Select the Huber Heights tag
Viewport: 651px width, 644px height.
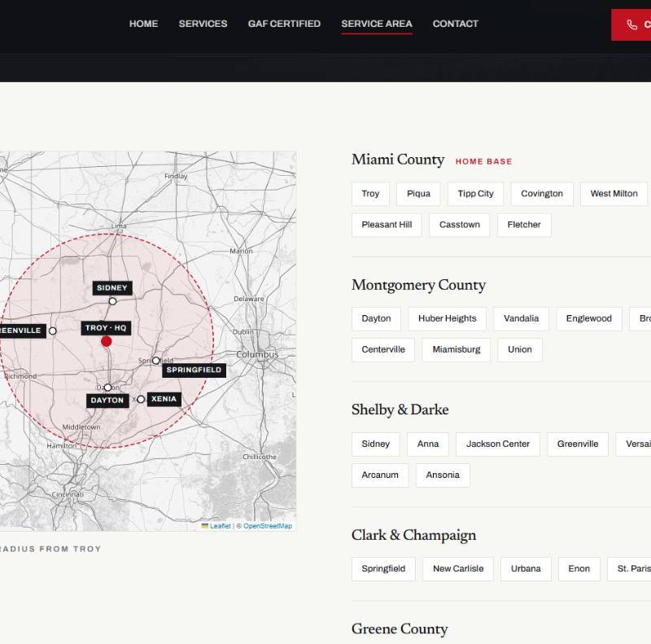447,319
